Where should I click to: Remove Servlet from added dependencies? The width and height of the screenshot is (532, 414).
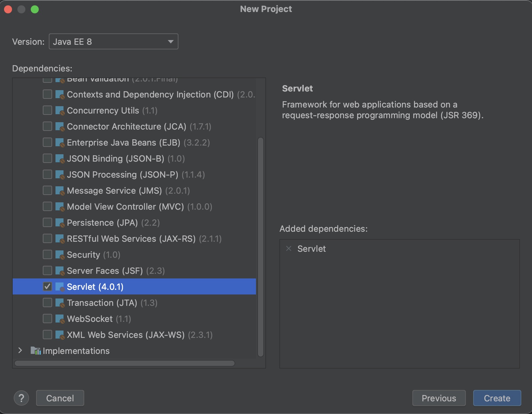[x=289, y=248]
